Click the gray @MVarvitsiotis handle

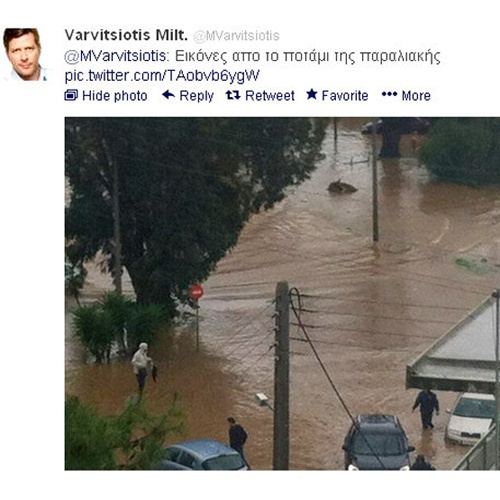coord(236,36)
